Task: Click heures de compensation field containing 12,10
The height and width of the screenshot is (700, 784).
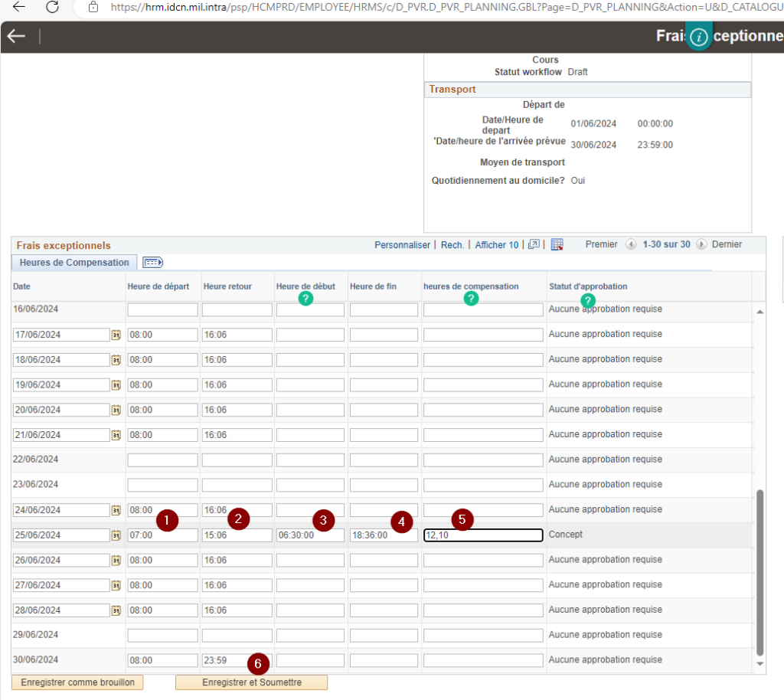Action: [x=483, y=535]
